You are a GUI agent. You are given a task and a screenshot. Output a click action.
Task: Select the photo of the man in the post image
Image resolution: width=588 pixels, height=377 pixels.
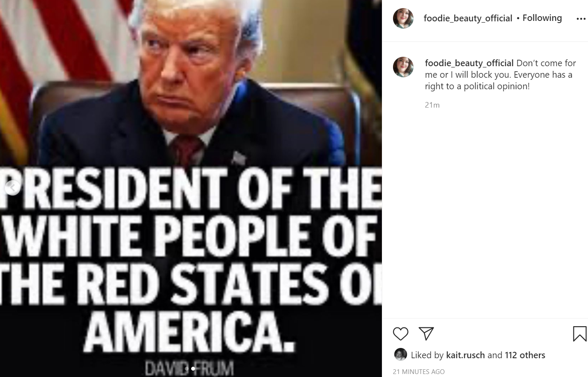click(191, 83)
